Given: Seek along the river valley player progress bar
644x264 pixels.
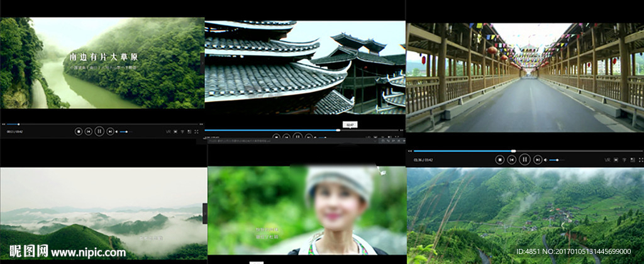Looking at the screenshot, I should pos(103,124).
